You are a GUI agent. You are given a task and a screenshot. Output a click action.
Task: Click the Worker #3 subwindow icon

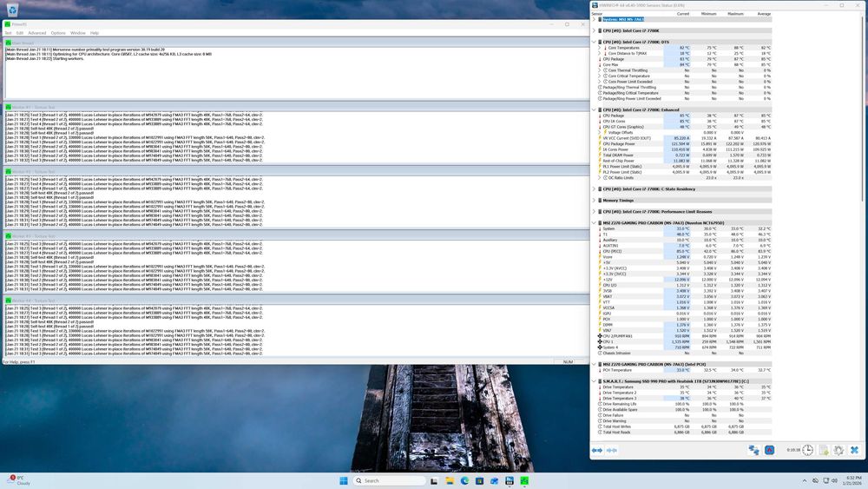pos(9,236)
